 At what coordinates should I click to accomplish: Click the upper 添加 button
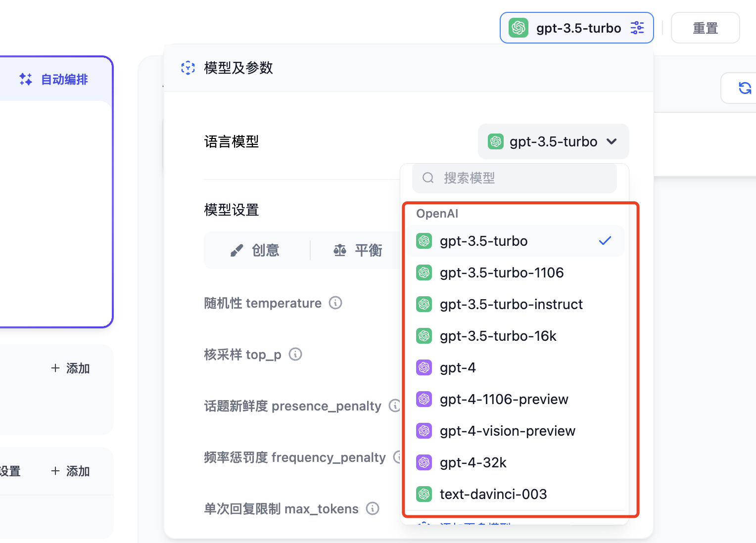[71, 368]
